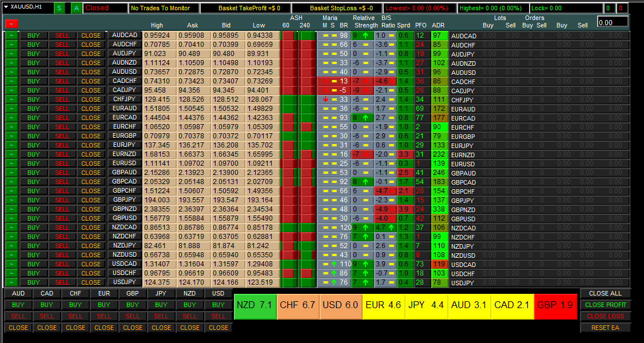Toggle the tilde button for USDJPY row
Viewport: 644px width, 343px height.
coord(11,282)
